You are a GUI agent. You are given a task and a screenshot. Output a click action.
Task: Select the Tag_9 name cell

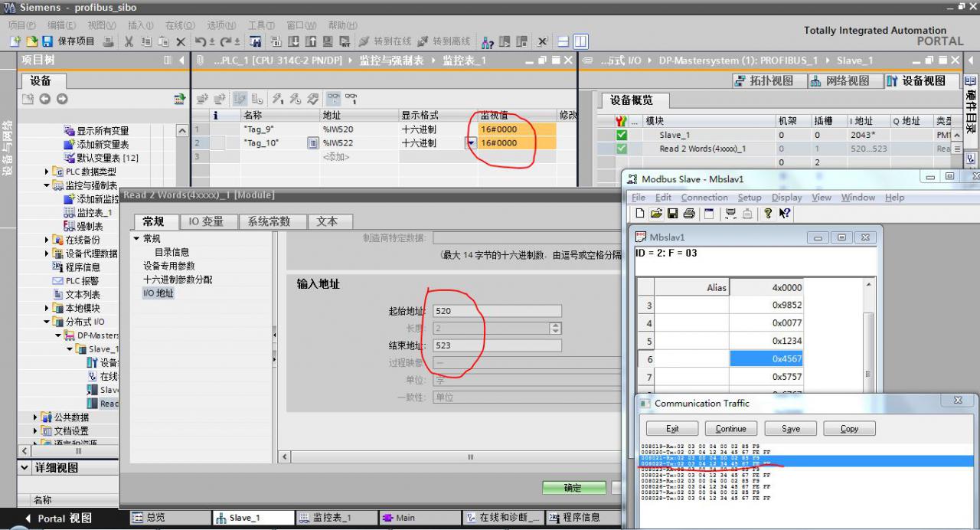(x=280, y=129)
